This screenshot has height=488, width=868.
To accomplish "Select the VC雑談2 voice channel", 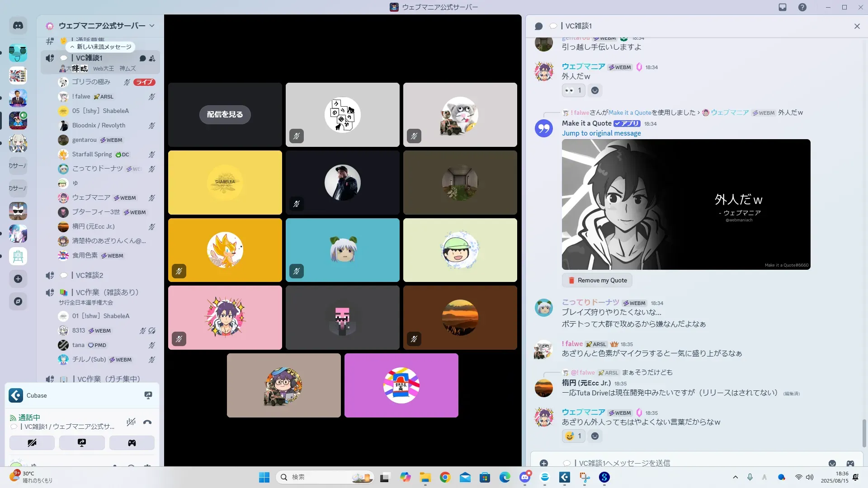I will [89, 275].
